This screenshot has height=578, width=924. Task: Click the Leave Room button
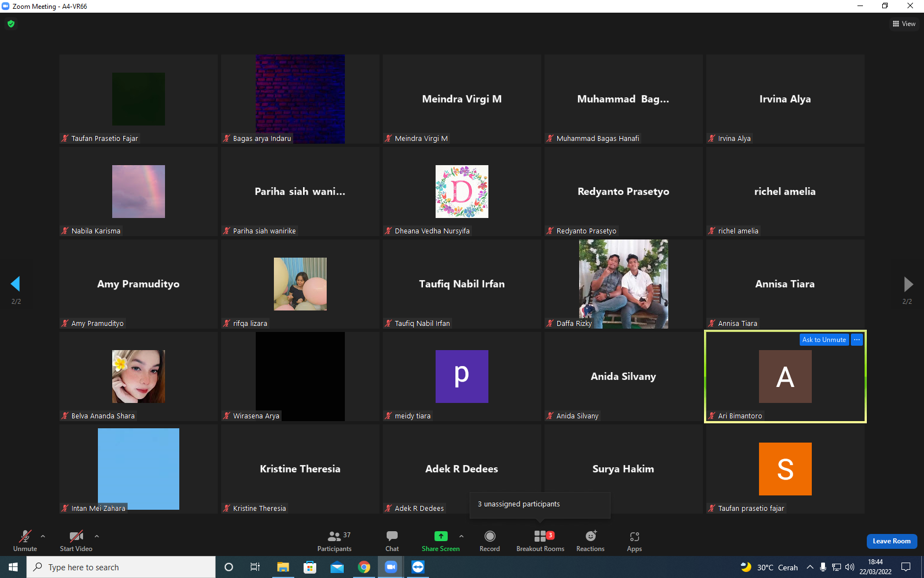click(x=892, y=541)
